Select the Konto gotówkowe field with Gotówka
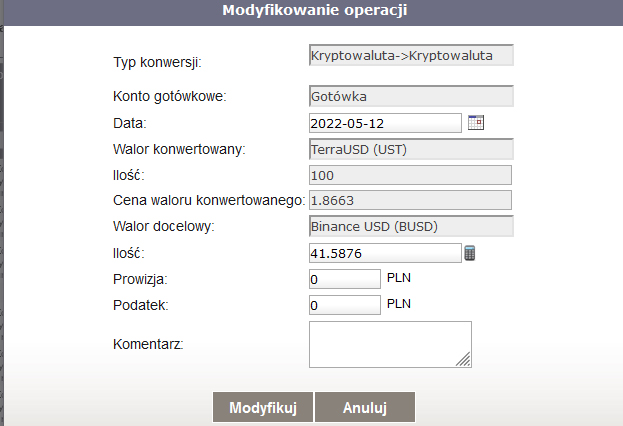This screenshot has height=426, width=623. pos(411,97)
